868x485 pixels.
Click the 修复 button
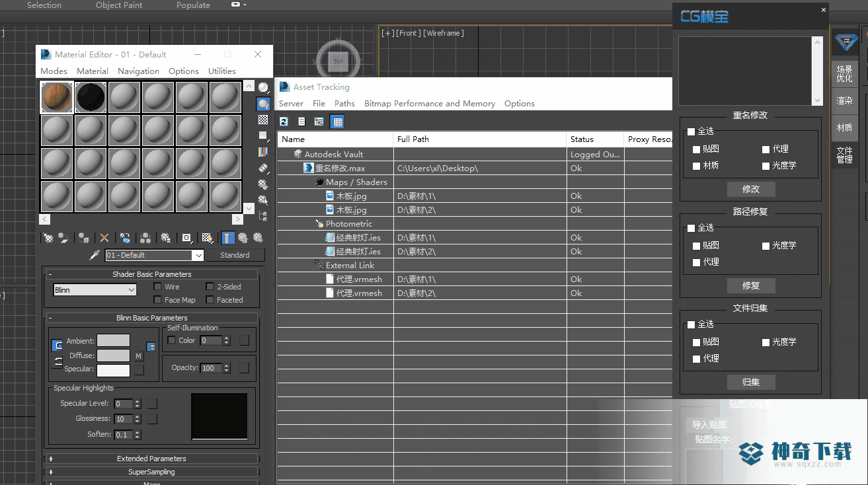click(x=751, y=285)
